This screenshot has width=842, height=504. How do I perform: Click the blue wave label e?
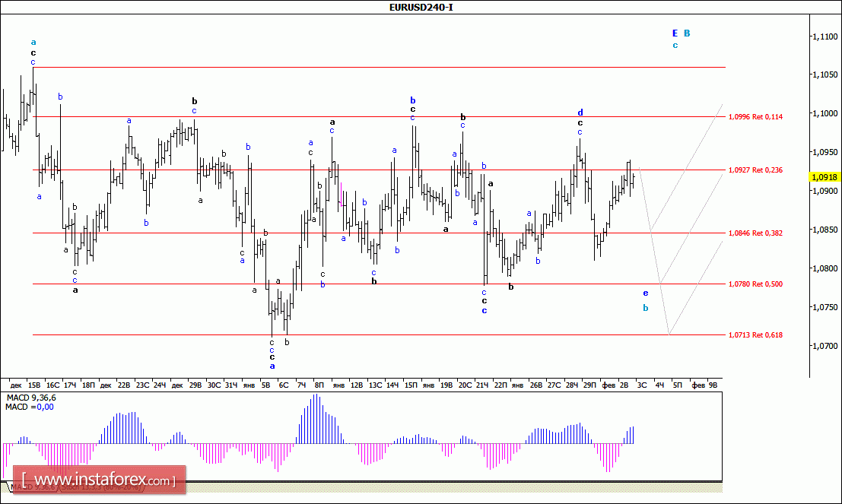point(645,293)
